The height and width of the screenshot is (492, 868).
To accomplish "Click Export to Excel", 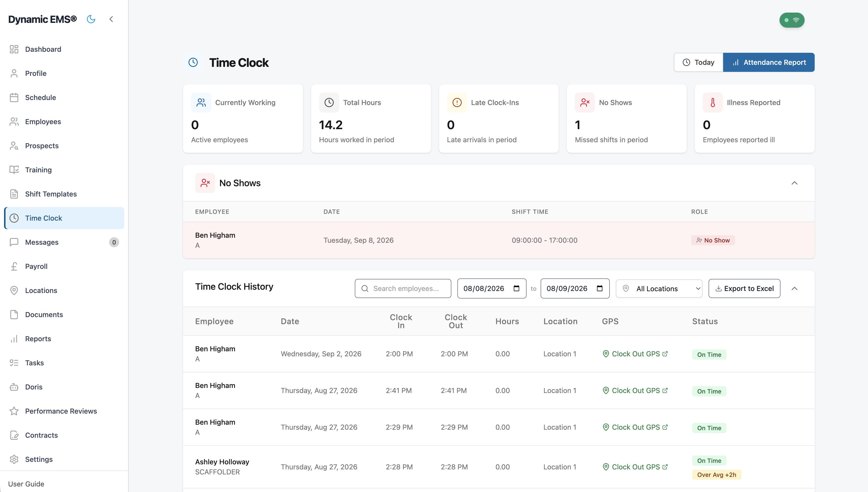I will coord(744,288).
